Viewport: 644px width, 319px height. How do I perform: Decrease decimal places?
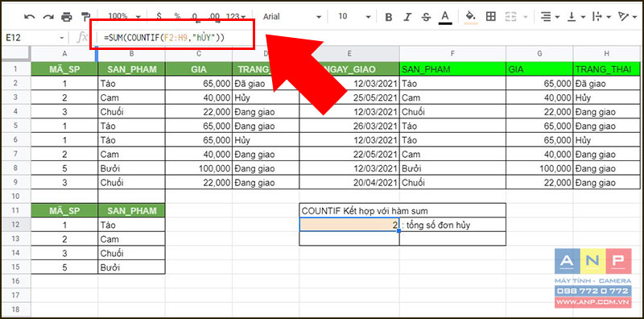(x=196, y=16)
